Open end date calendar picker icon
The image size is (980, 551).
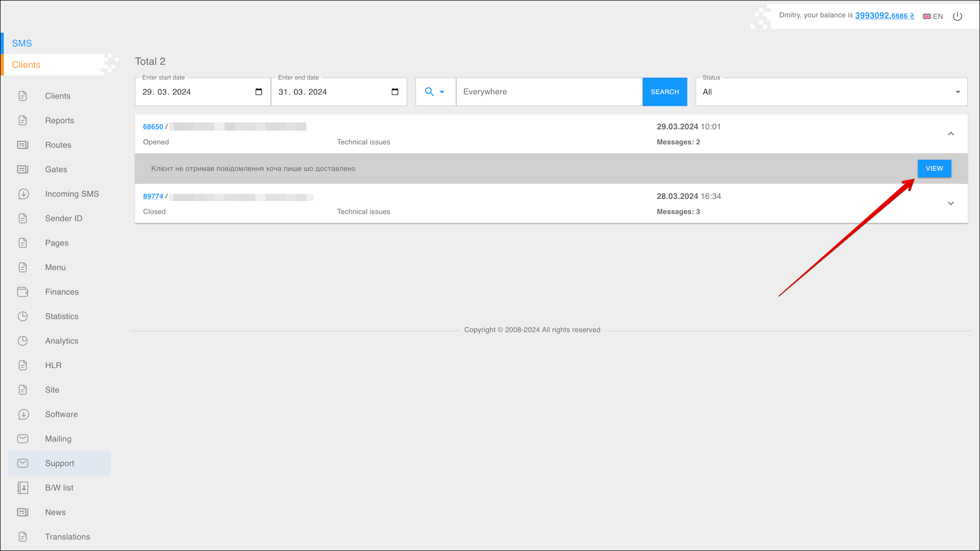click(x=395, y=92)
